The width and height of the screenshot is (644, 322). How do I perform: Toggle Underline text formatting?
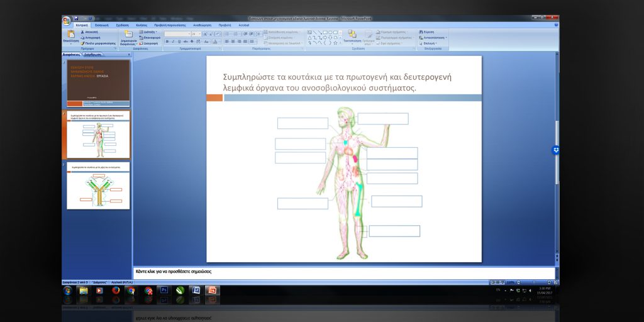pos(179,42)
